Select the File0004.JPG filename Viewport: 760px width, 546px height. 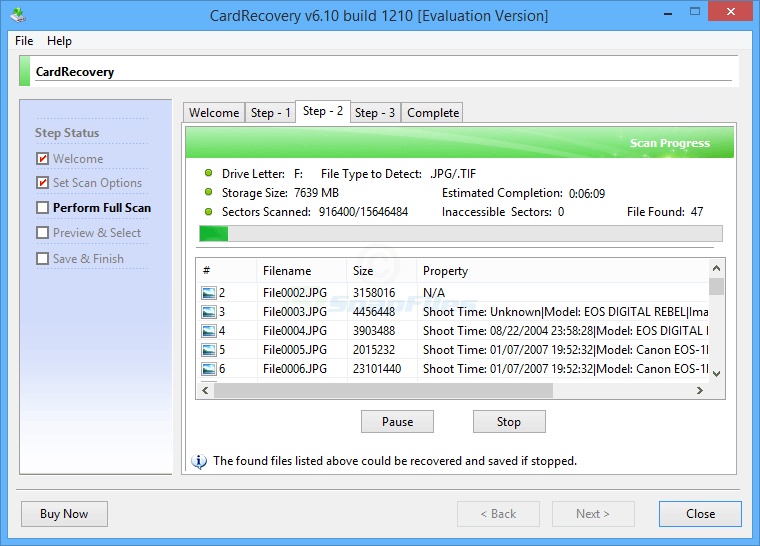click(x=295, y=331)
